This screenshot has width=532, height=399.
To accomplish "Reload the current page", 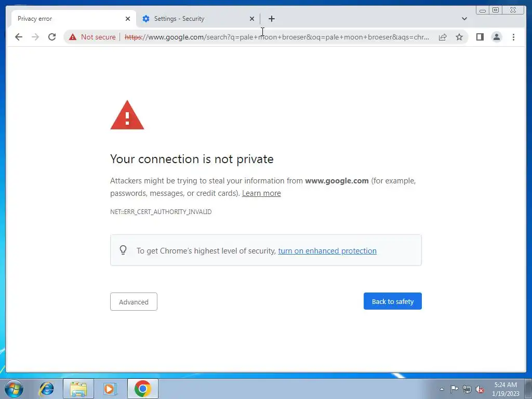I will [x=52, y=37].
